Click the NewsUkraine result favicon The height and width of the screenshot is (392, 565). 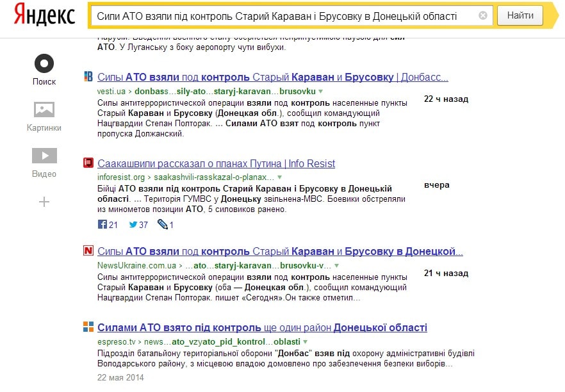click(x=88, y=251)
